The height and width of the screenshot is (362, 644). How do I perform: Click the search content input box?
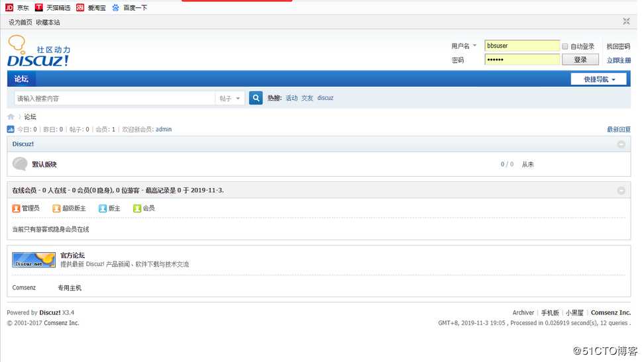pos(115,99)
